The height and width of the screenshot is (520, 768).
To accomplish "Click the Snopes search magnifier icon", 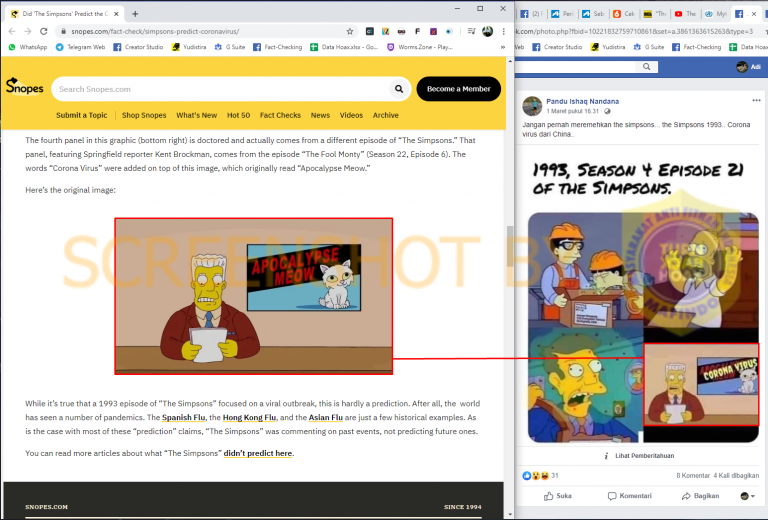I will (399, 89).
